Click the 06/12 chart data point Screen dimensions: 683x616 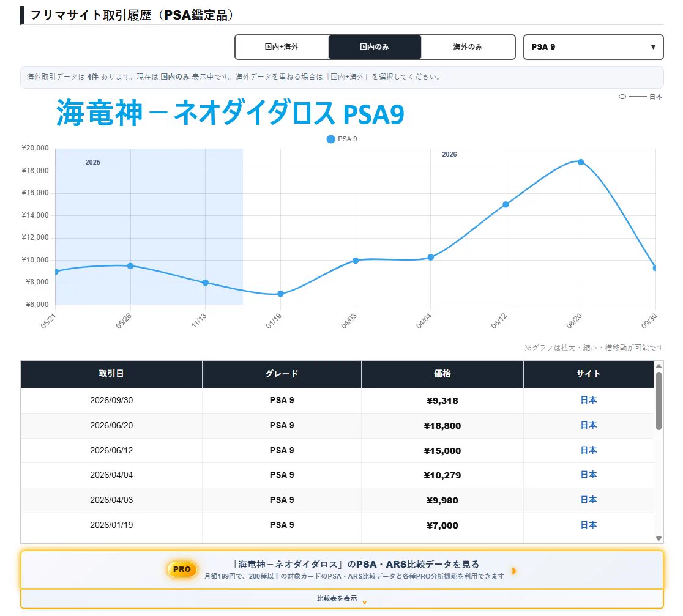point(506,204)
